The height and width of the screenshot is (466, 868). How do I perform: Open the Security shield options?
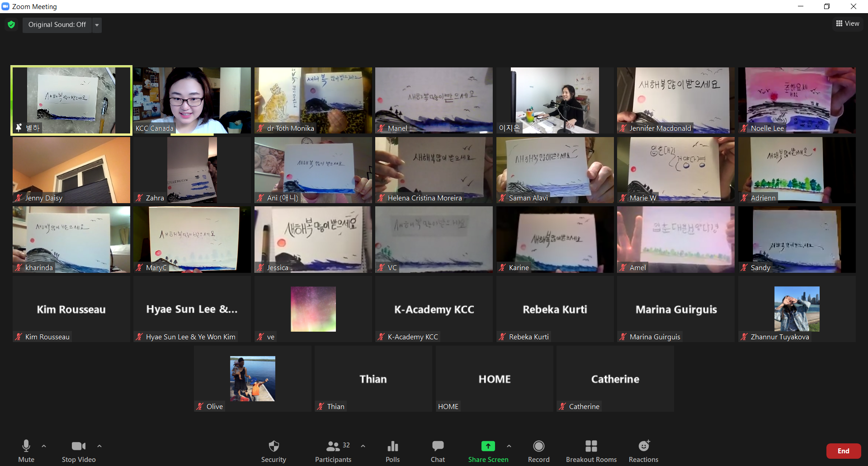274,451
